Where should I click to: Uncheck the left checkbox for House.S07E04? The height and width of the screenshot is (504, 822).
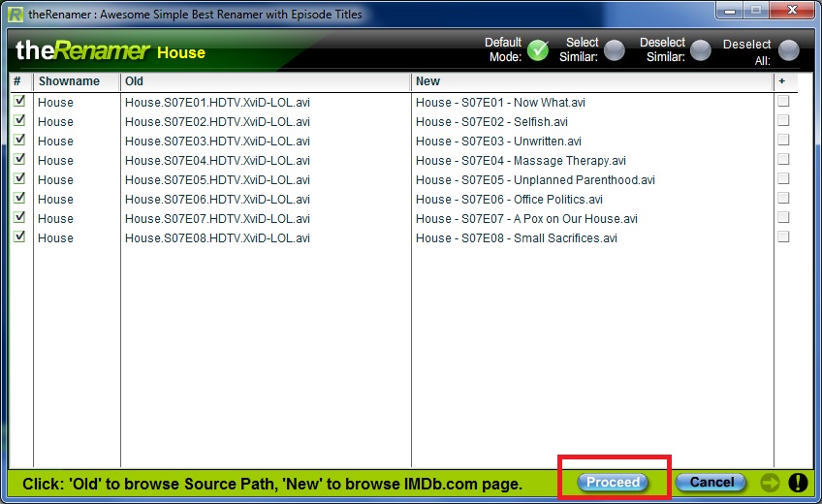pyautogui.click(x=19, y=159)
